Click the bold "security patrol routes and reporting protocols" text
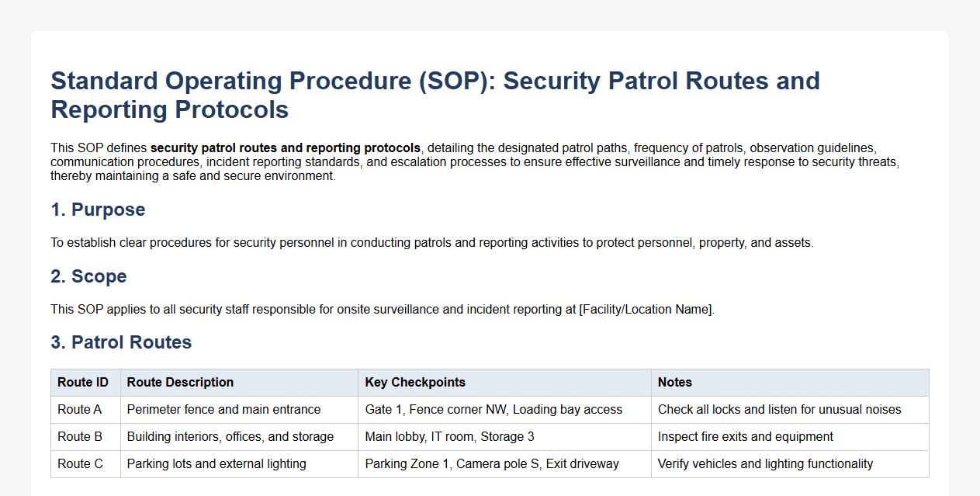The image size is (980, 496). point(286,148)
